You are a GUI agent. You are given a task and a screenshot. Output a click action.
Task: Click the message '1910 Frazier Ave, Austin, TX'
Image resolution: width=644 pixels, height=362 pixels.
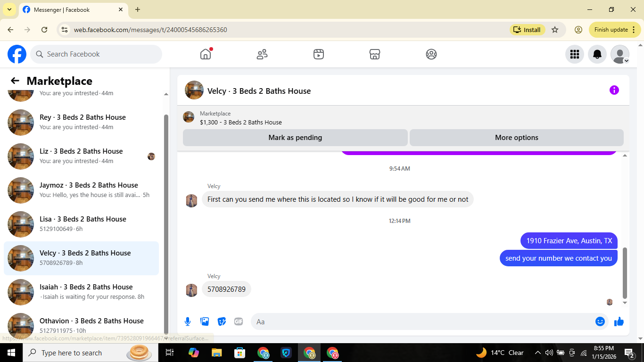[569, 241]
